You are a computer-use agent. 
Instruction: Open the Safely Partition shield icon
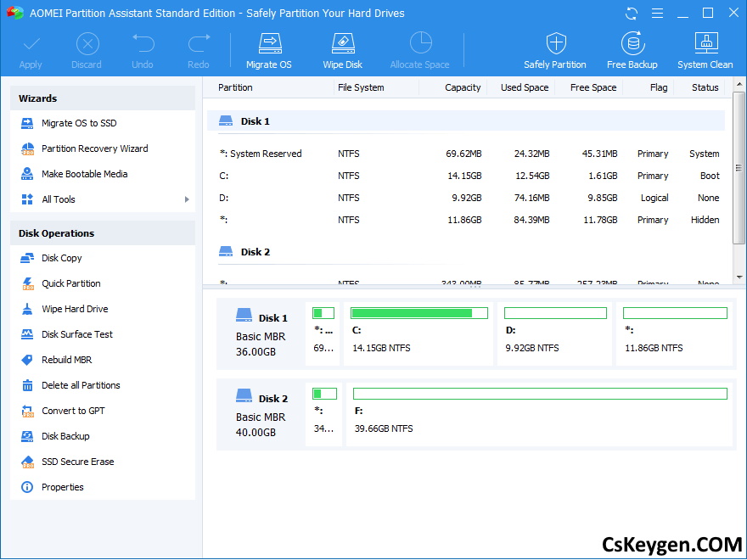[555, 44]
